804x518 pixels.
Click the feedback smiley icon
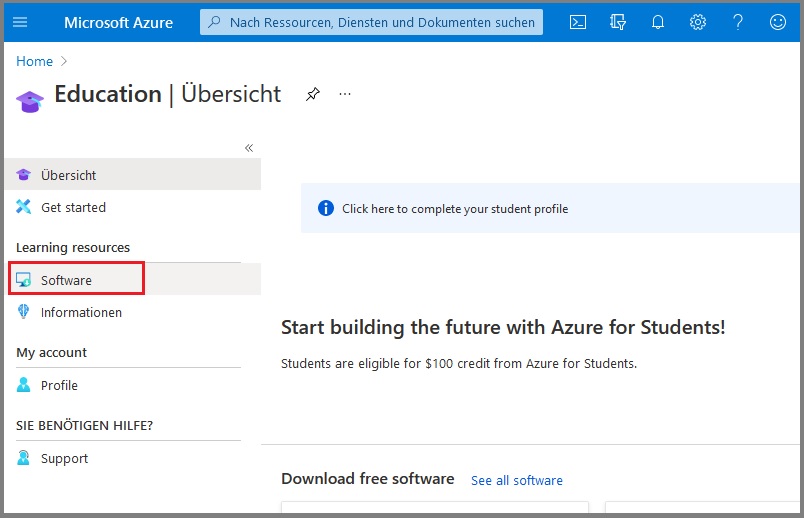778,22
